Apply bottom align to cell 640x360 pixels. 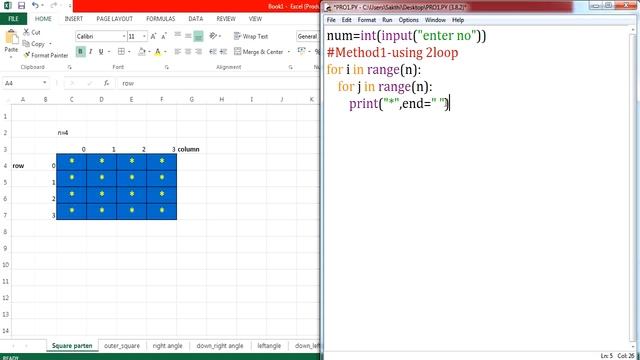198,36
